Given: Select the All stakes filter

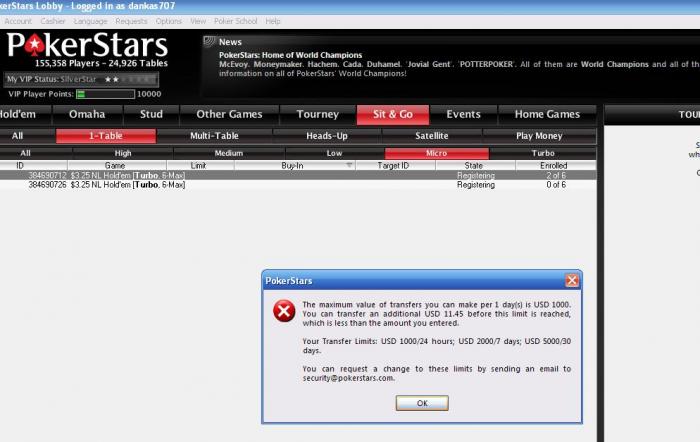Looking at the screenshot, I should tap(36, 153).
